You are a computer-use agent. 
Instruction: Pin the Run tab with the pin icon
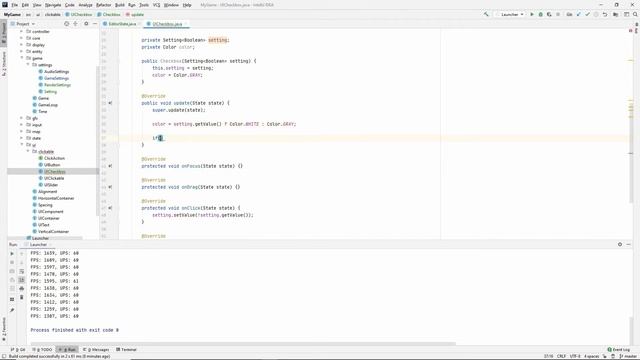[x=12, y=310]
